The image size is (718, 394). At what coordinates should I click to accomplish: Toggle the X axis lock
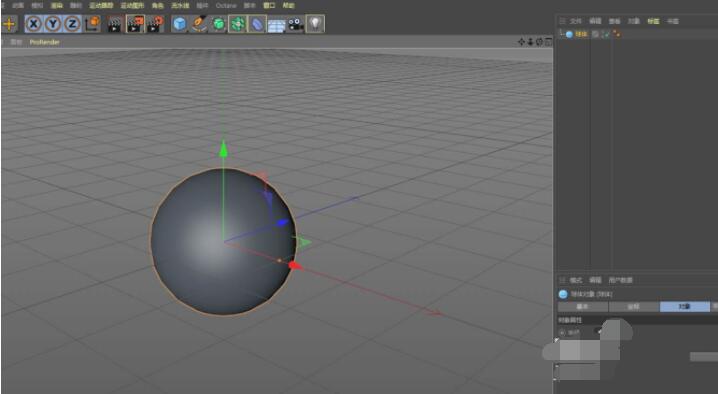click(x=33, y=24)
